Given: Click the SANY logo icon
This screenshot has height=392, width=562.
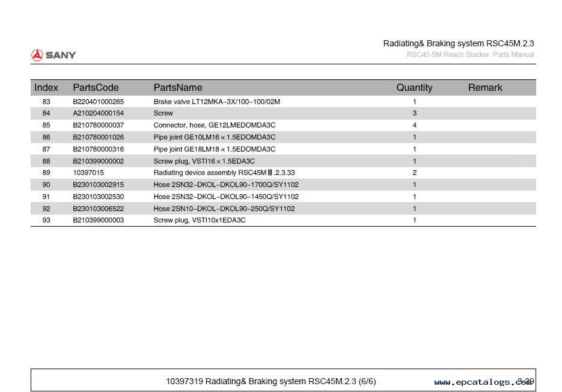Looking at the screenshot, I should [37, 55].
